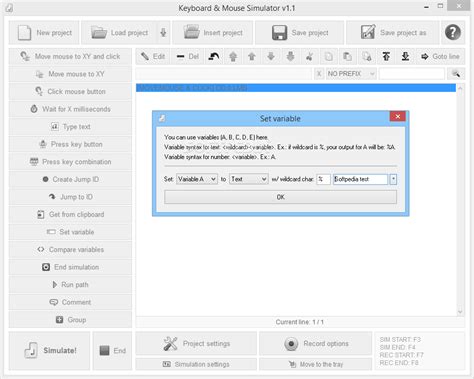Select the highlighted blue line in the list

click(x=296, y=88)
